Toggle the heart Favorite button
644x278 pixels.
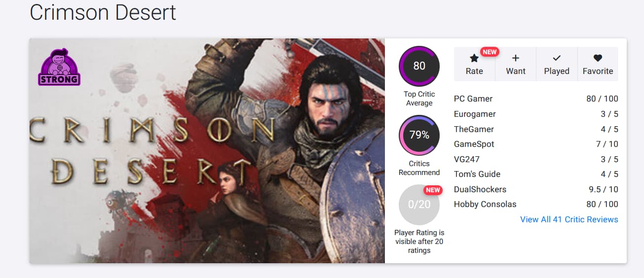pos(598,64)
